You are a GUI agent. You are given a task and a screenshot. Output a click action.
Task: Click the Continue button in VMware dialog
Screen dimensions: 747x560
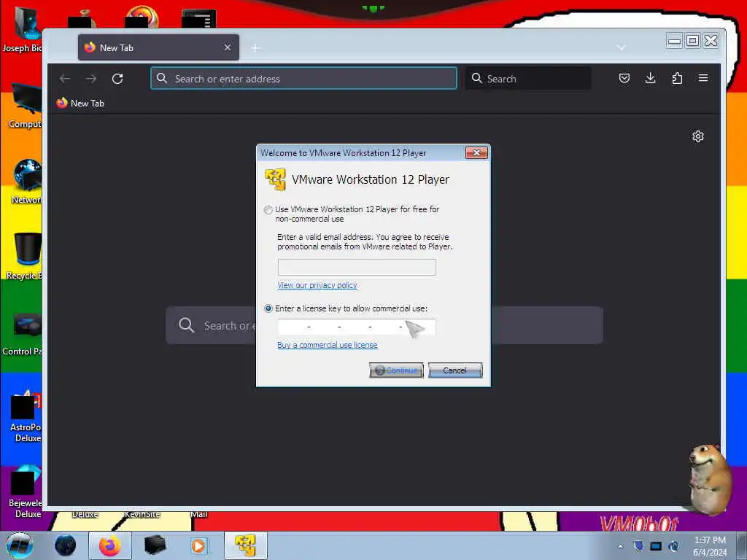pos(396,370)
